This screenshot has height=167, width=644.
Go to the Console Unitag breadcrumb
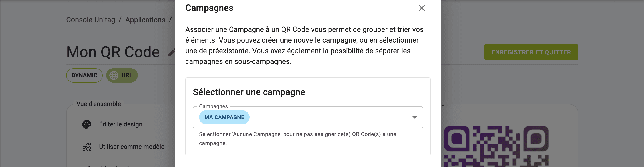pyautogui.click(x=90, y=20)
